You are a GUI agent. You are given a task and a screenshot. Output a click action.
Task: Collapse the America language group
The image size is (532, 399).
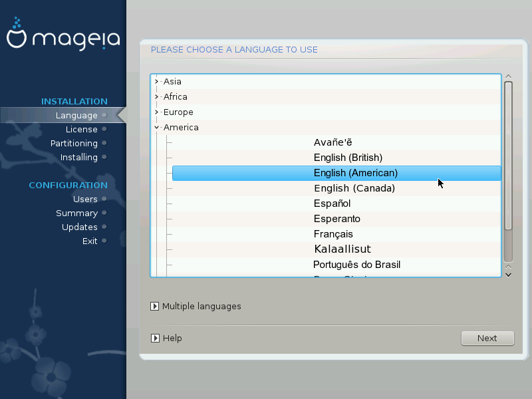pyautogui.click(x=156, y=128)
